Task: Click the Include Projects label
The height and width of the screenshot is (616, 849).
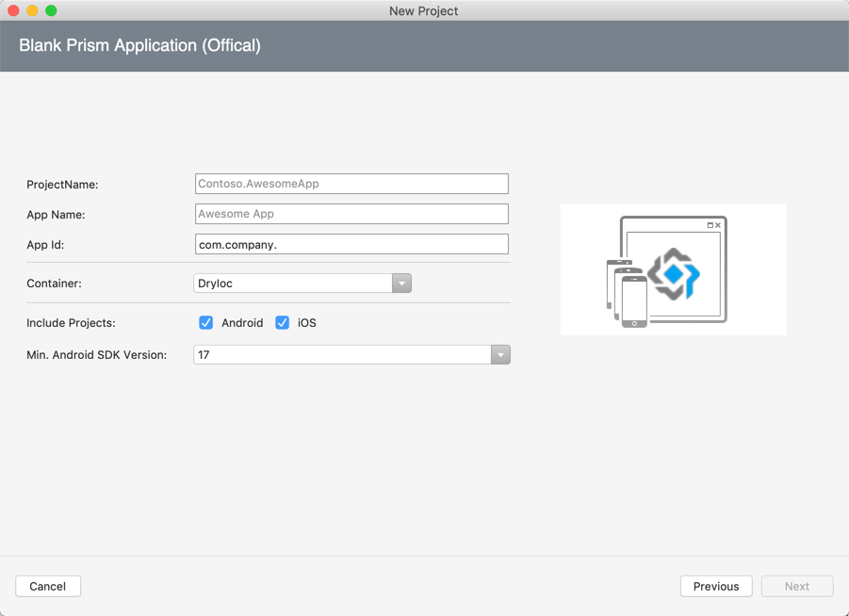Action: (71, 323)
